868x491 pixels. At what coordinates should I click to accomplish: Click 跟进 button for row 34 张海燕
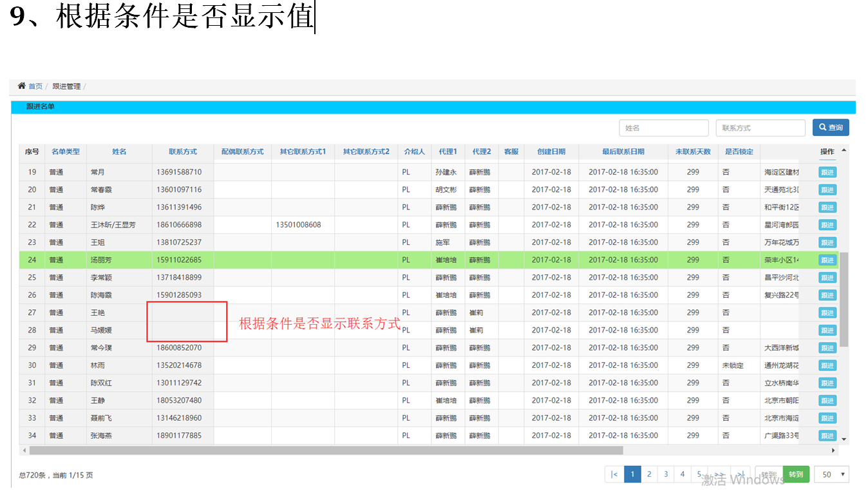coord(827,436)
